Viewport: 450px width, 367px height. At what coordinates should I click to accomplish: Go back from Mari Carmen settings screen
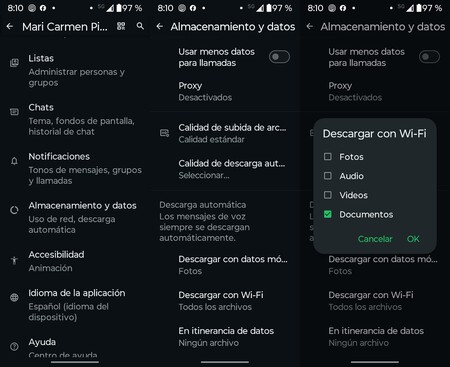pos(10,26)
